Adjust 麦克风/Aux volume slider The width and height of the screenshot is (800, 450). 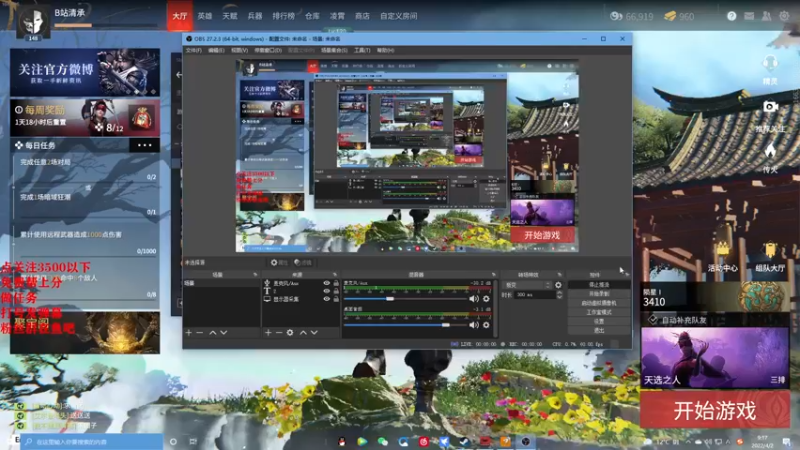tap(390, 298)
